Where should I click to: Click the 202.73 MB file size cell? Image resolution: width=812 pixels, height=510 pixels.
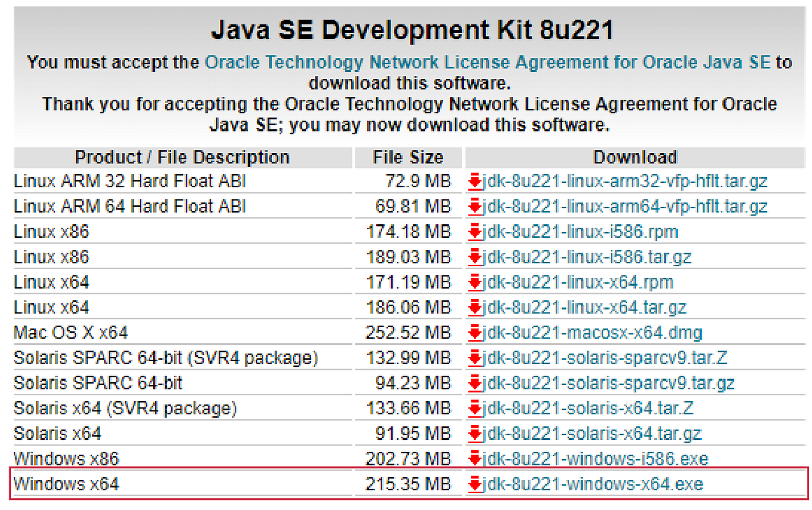pos(408,458)
